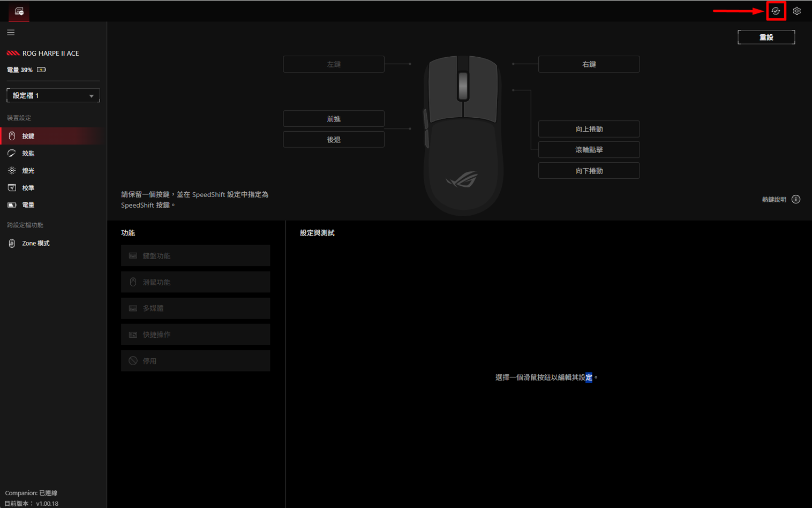Open the 校準 calibration section

53,187
